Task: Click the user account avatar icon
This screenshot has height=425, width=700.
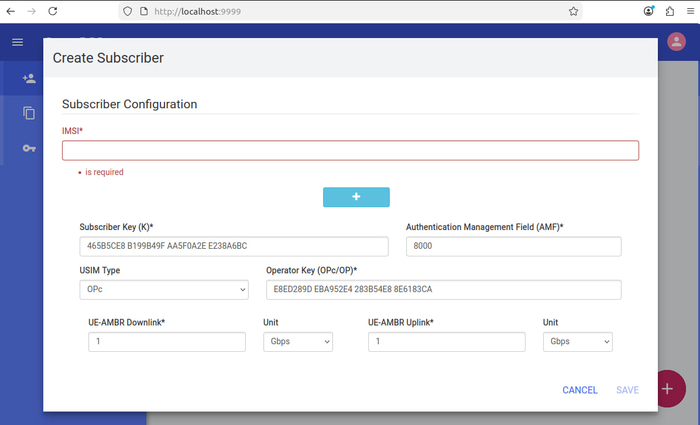Action: (x=676, y=42)
